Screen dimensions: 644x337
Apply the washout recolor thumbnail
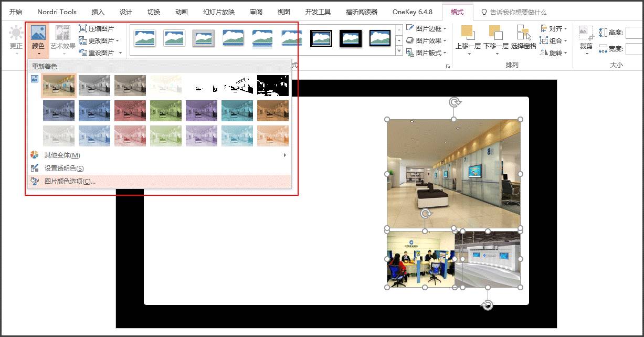coord(166,85)
